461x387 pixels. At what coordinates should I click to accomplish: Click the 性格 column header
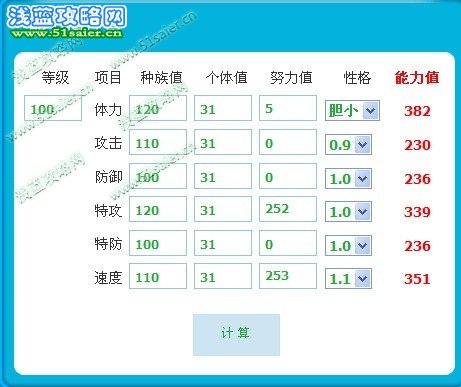[357, 78]
